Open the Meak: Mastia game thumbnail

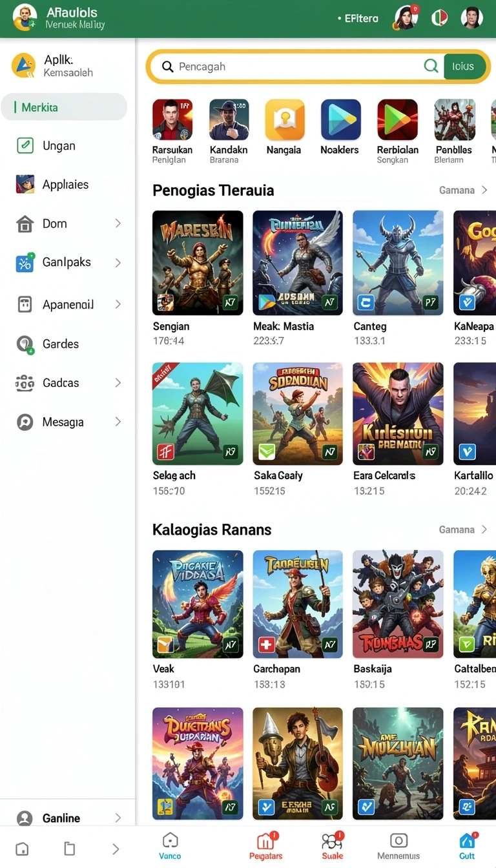[298, 263]
